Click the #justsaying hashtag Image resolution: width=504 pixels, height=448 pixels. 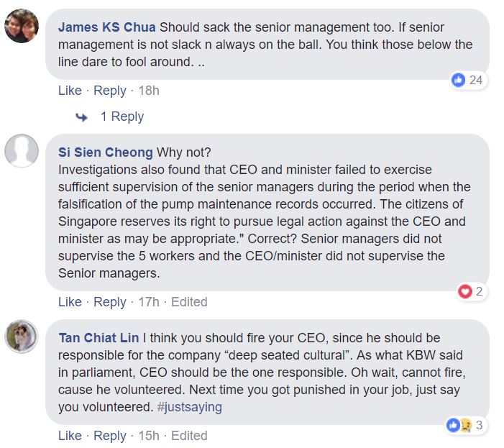coord(191,407)
